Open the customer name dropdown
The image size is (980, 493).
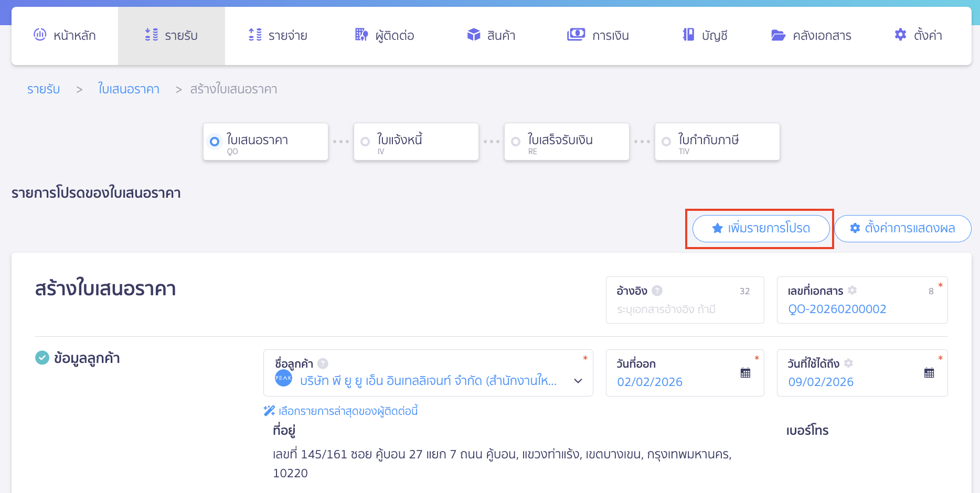(578, 381)
